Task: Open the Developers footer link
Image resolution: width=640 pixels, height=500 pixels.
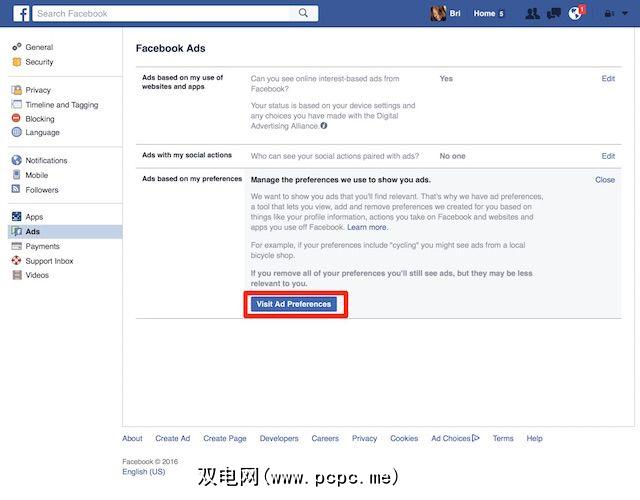Action: coord(279,438)
